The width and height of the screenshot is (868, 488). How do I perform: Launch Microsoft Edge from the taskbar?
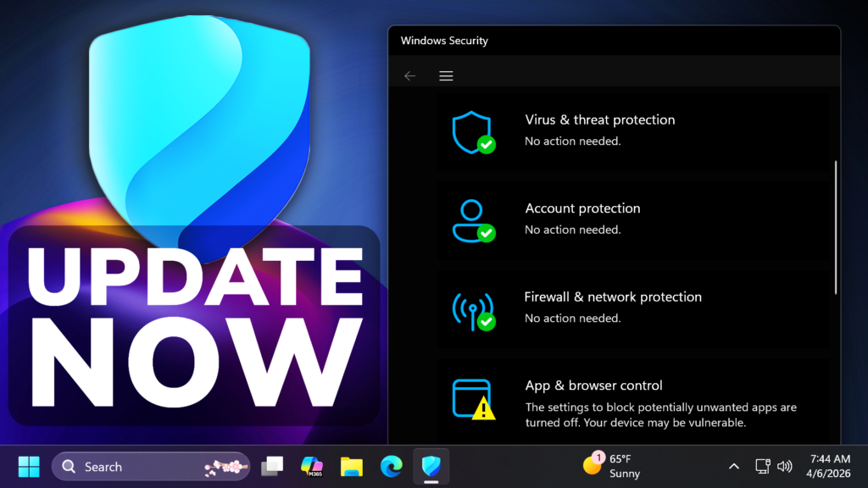tap(391, 467)
